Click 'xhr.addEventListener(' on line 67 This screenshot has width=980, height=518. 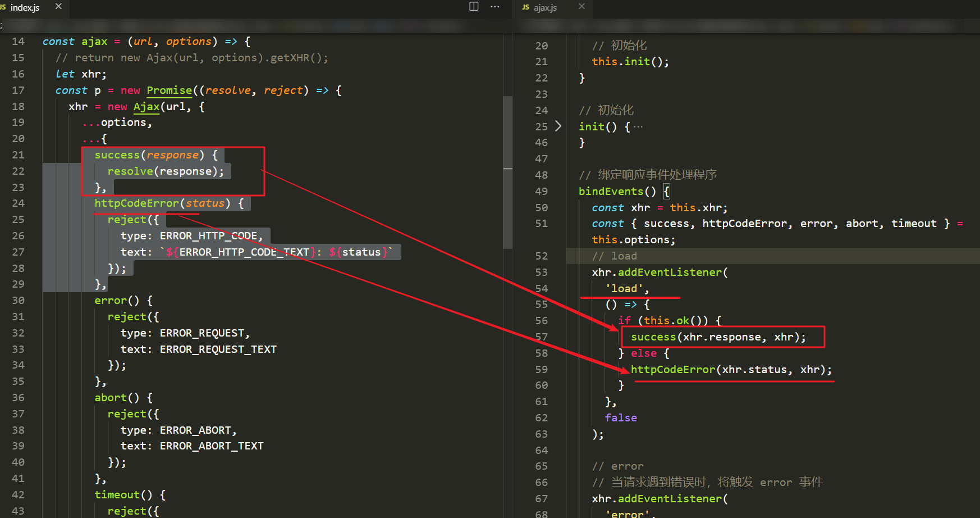point(660,499)
